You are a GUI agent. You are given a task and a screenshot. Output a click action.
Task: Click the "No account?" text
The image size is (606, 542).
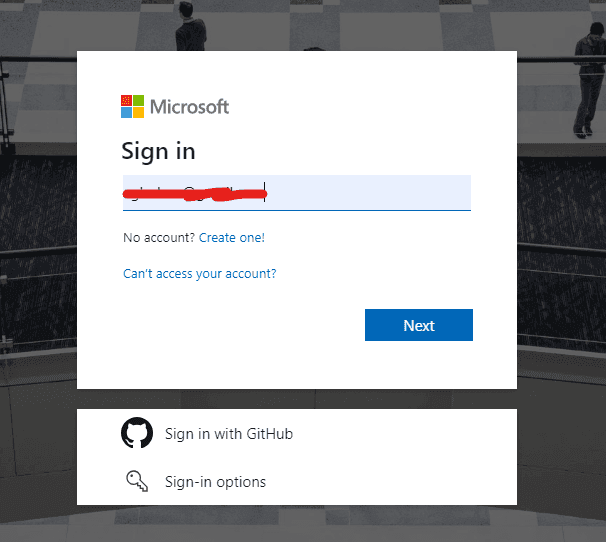pos(159,238)
